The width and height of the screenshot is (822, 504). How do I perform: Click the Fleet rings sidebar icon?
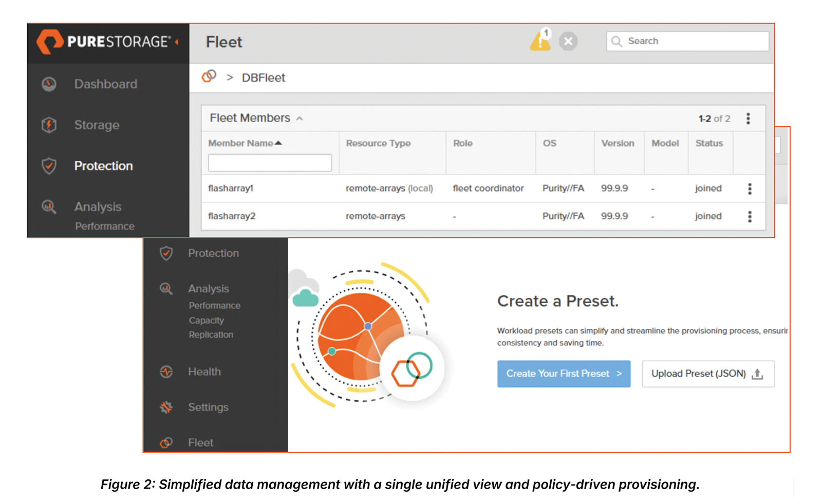point(166,442)
